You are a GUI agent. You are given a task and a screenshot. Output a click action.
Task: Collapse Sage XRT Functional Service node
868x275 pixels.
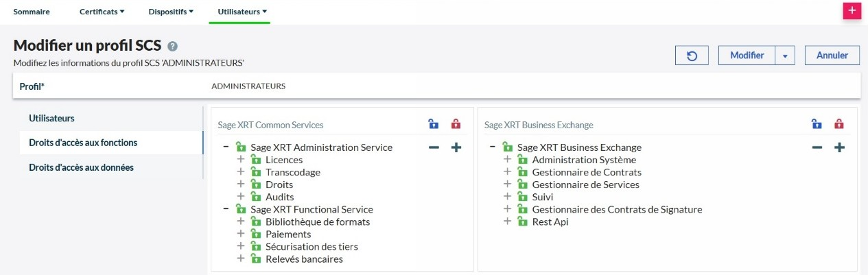pos(226,209)
